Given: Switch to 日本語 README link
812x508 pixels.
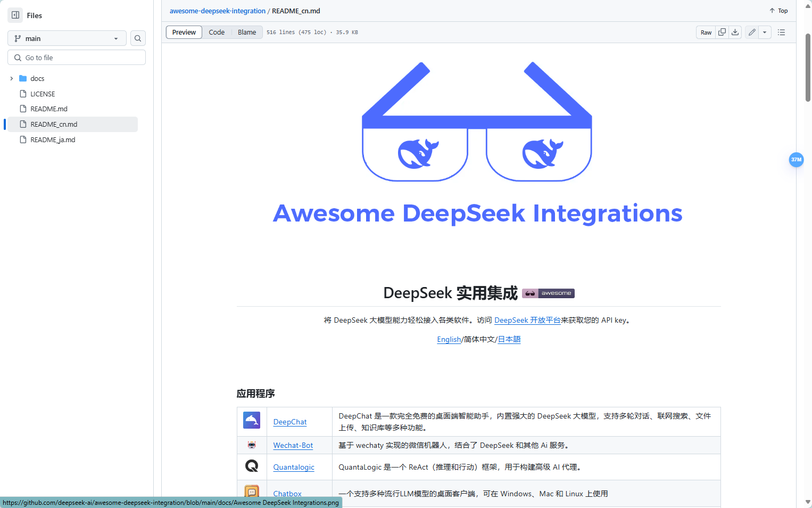Looking at the screenshot, I should click(509, 339).
